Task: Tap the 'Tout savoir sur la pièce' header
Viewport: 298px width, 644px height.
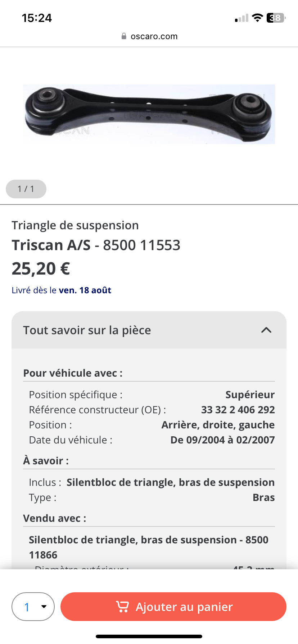Action: 87,330
